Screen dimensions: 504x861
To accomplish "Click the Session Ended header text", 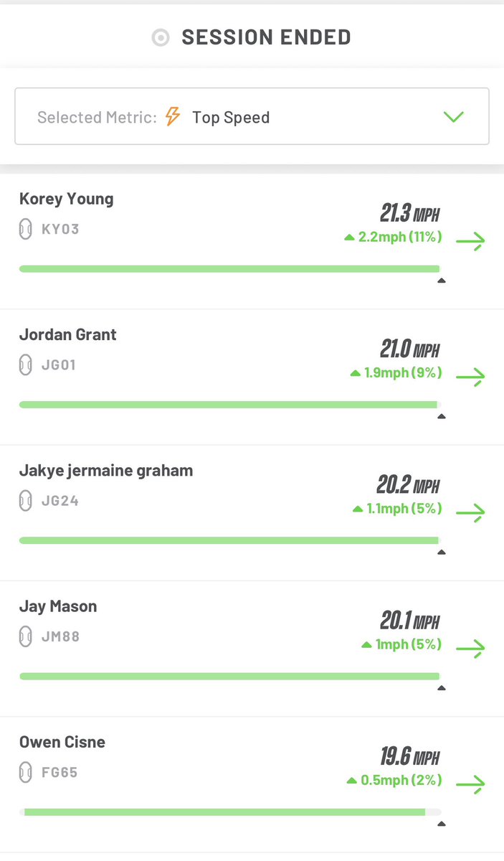I will coord(266,37).
